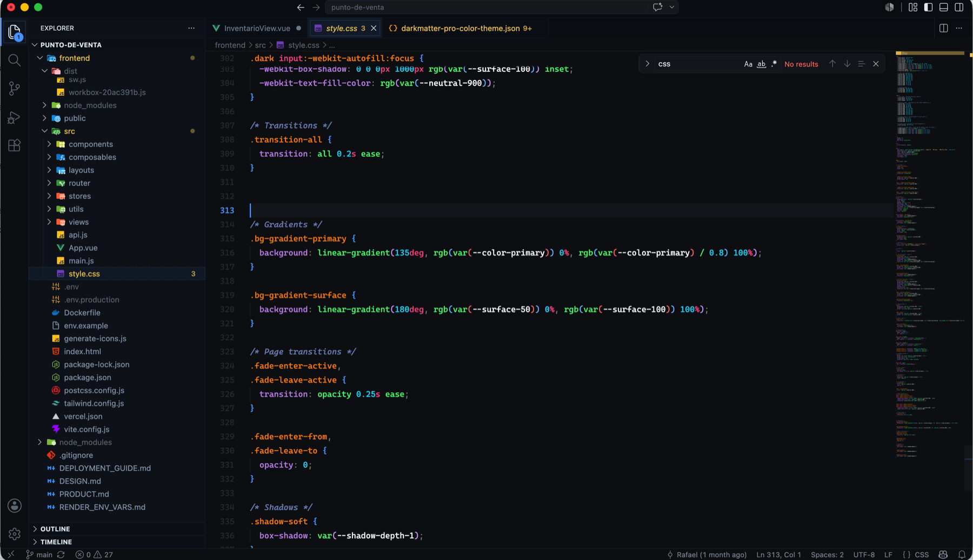The height and width of the screenshot is (560, 973).
Task: Click Customize Layout icon
Action: 913,8
